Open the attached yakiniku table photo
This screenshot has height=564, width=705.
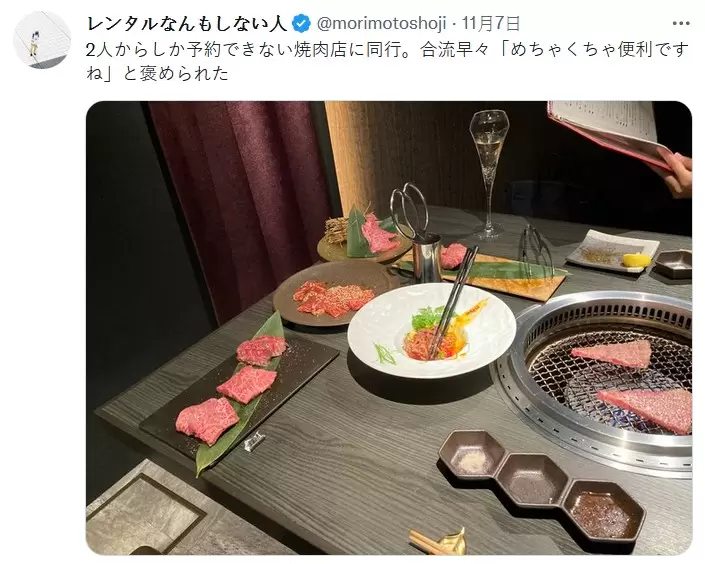pos(389,327)
